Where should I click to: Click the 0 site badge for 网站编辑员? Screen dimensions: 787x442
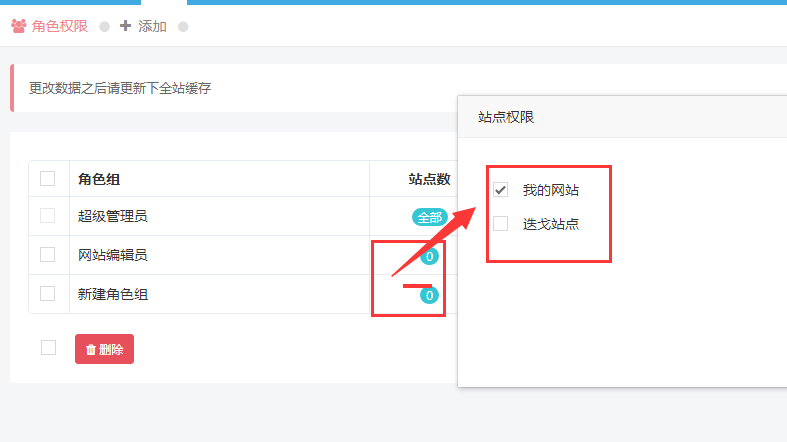[430, 256]
